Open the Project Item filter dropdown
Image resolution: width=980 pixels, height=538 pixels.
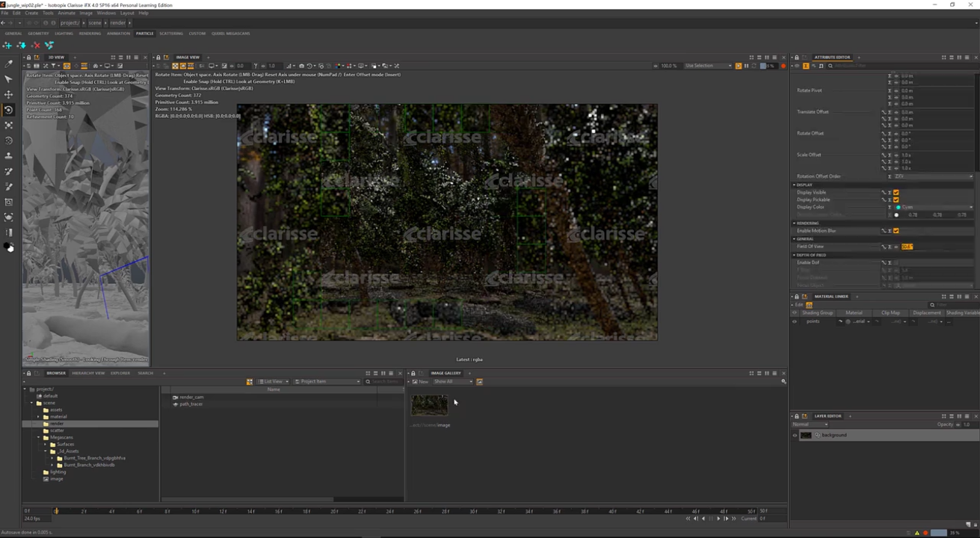coord(327,382)
